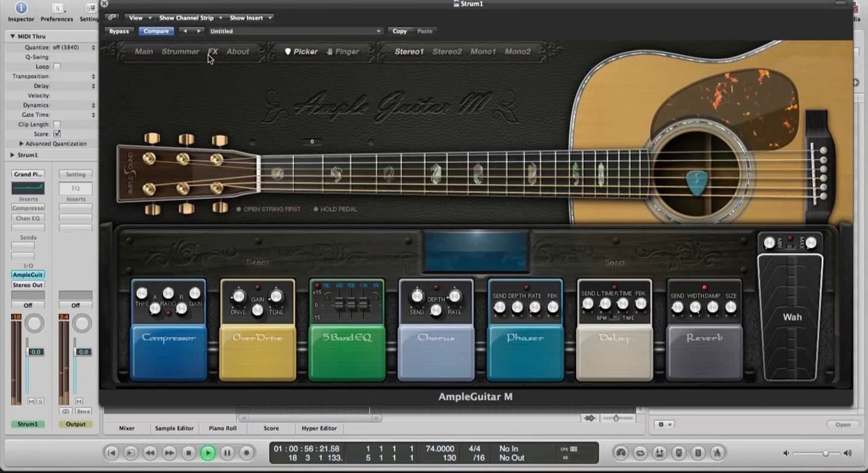Image resolution: width=868 pixels, height=473 pixels.
Task: Click the Go to Beginning transport button
Action: pos(112,453)
